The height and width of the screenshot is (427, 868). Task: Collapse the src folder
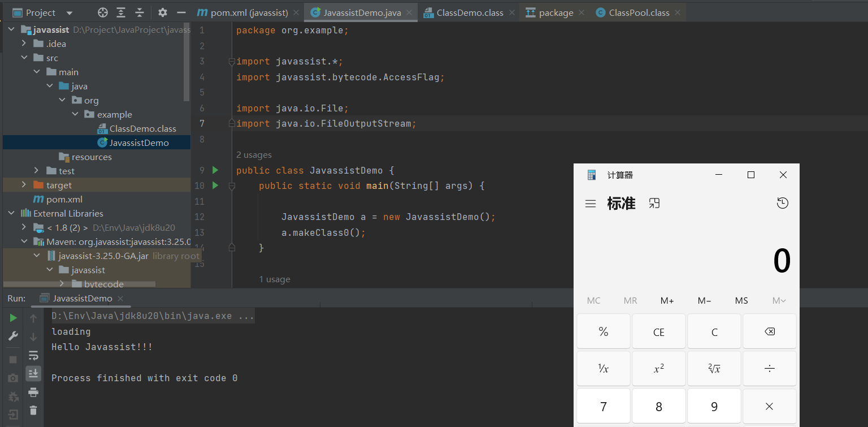point(24,58)
